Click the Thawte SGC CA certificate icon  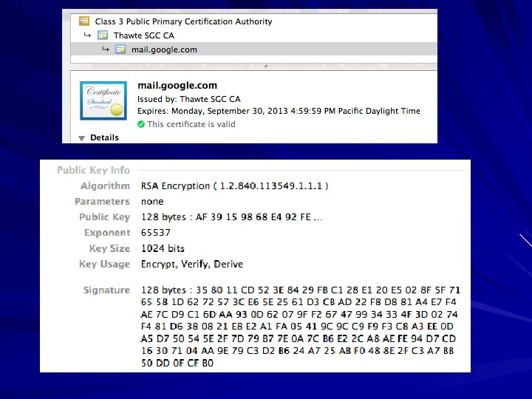tap(103, 35)
